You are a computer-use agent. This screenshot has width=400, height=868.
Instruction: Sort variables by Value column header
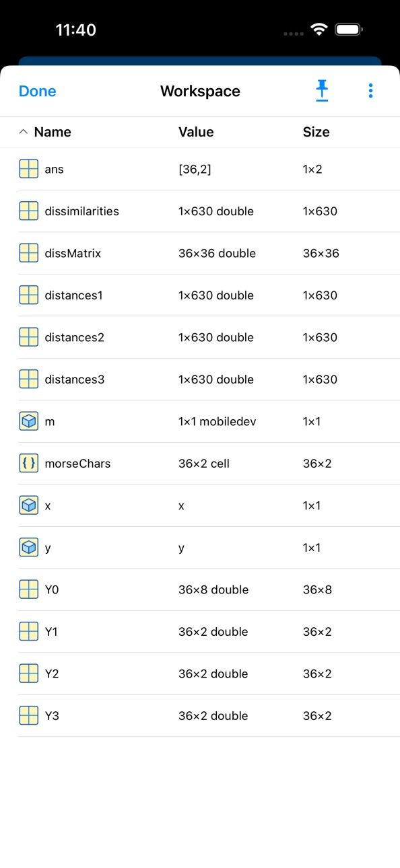196,132
